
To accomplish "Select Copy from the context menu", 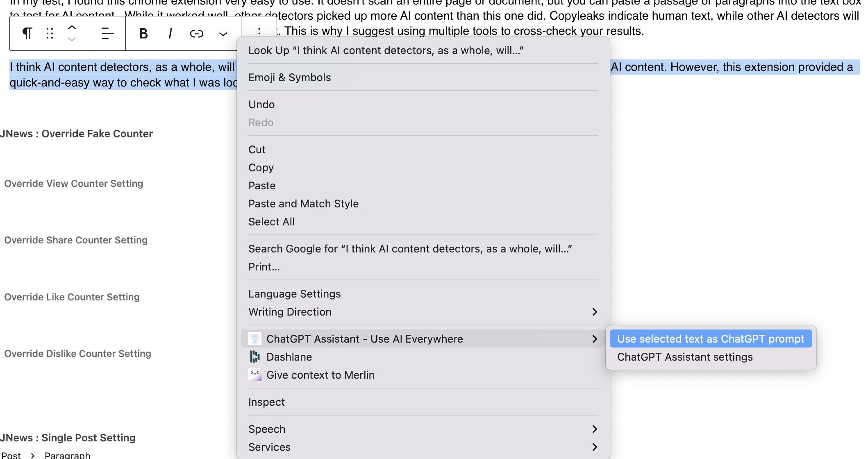I will click(x=261, y=168).
